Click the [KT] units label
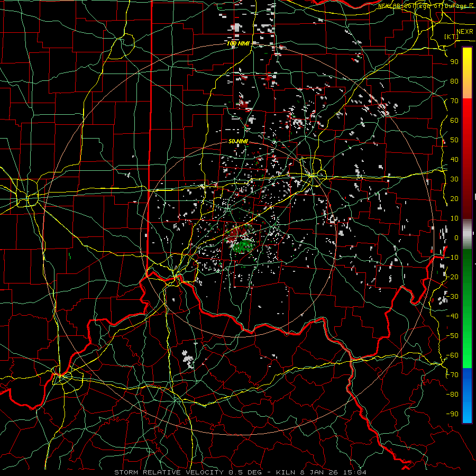The width and height of the screenshot is (476, 476). tap(452, 36)
